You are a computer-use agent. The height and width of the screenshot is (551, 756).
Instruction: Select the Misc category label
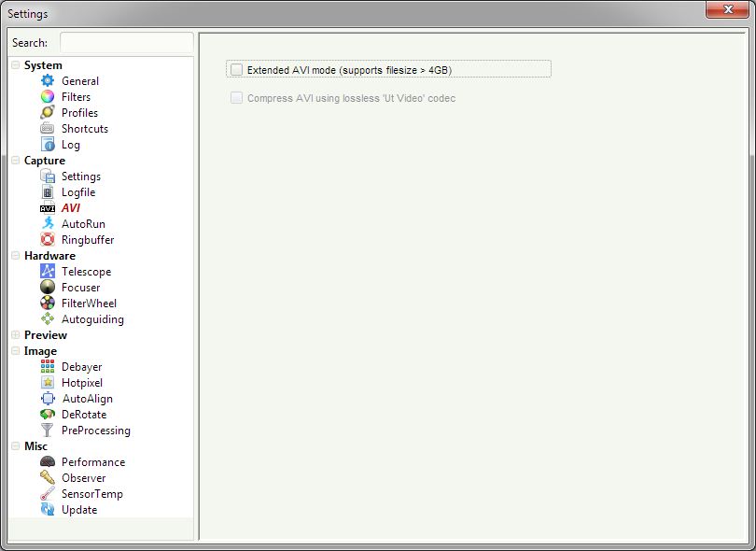point(35,446)
